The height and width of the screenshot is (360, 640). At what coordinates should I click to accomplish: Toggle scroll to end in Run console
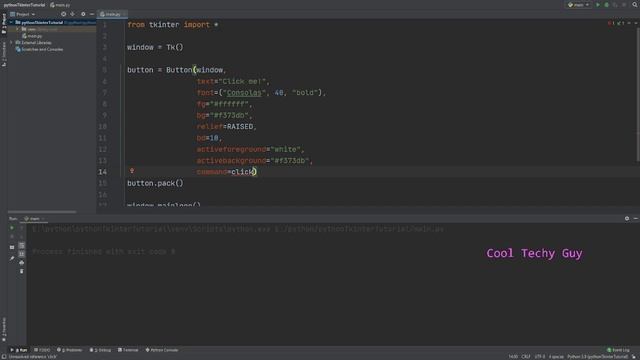(22, 254)
